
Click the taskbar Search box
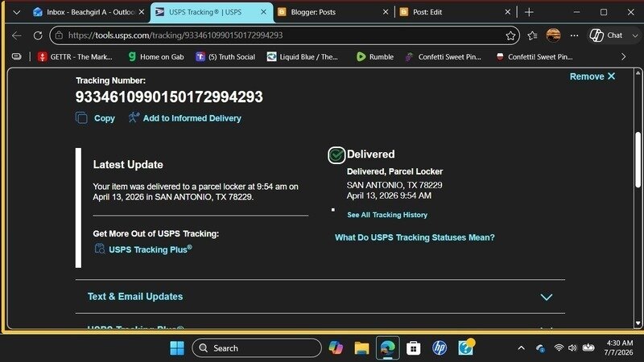257,348
